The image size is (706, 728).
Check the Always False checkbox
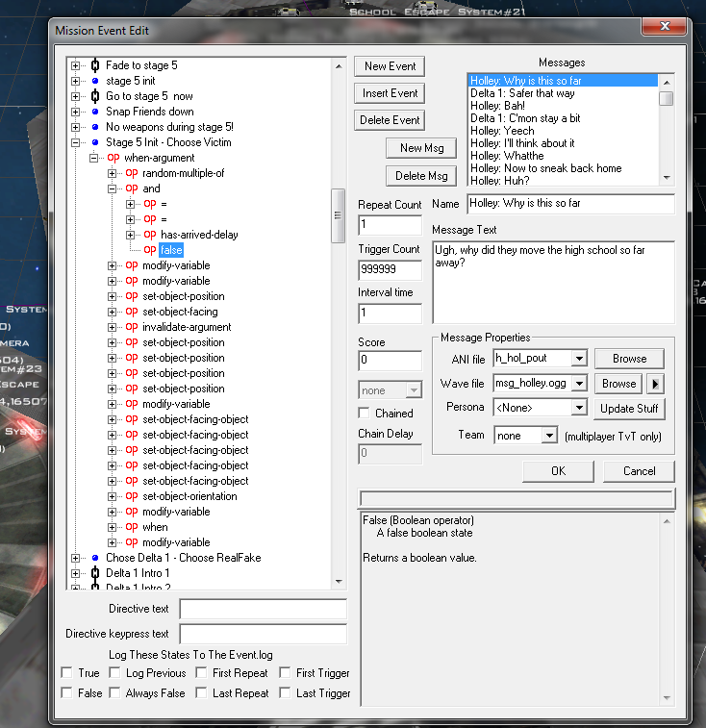click(114, 693)
